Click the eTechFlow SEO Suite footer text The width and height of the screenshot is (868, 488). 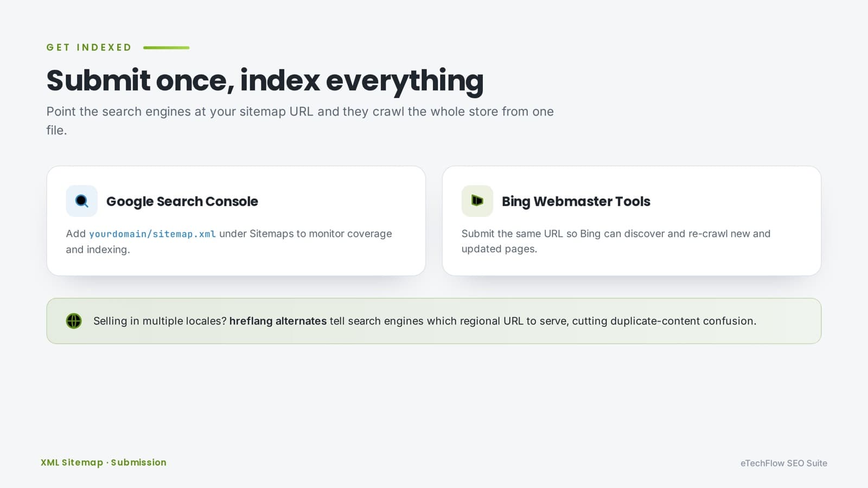point(784,463)
